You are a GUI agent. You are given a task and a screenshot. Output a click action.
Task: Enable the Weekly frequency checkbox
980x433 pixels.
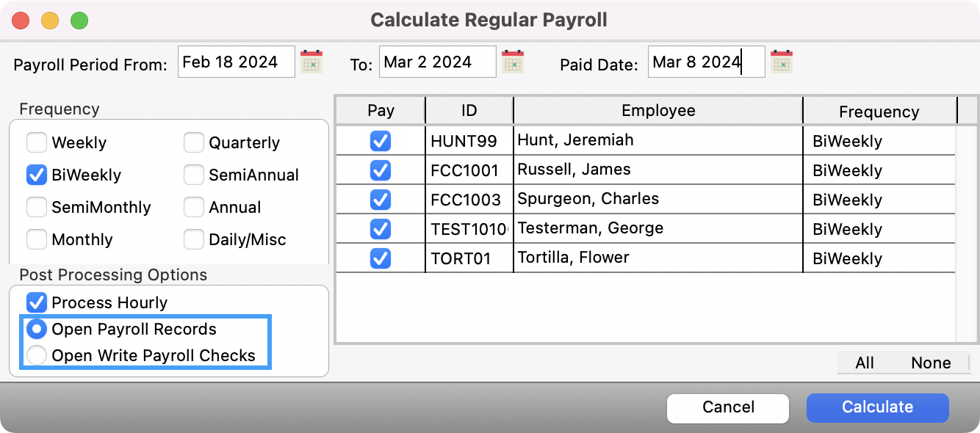click(x=37, y=142)
